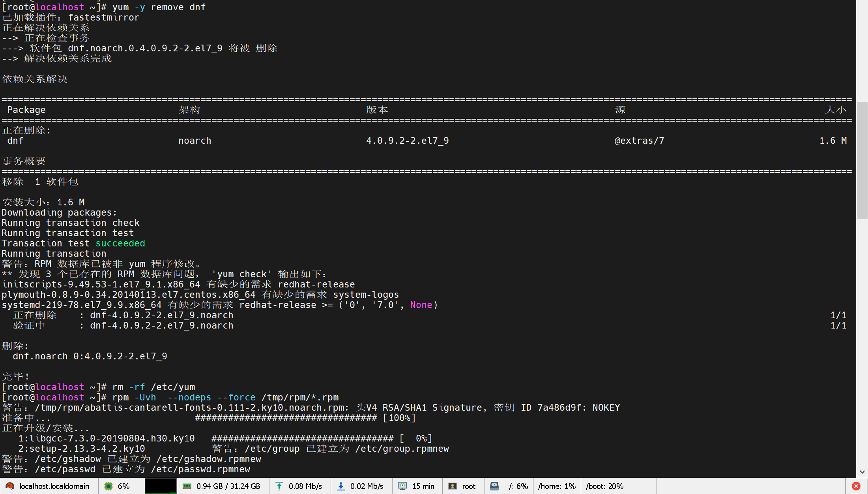Click the disk drive icon

(494, 486)
